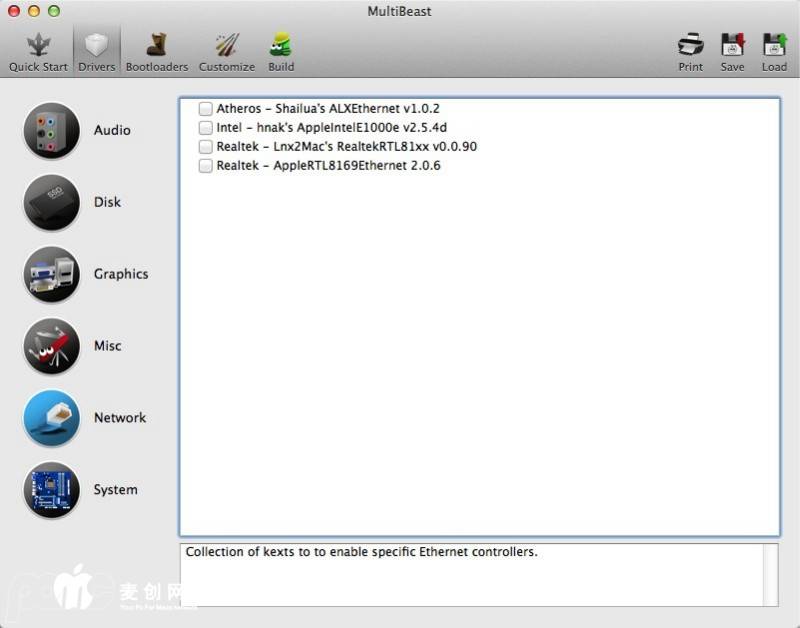800x628 pixels.
Task: Check Intel hnak's AppleIntelE1000e driver
Action: click(206, 128)
